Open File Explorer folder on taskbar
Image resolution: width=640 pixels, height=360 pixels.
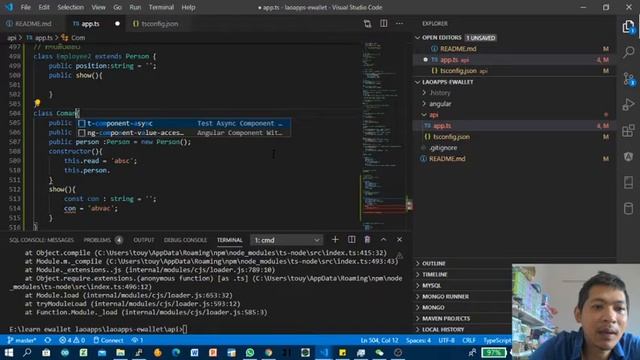pyautogui.click(x=120, y=353)
